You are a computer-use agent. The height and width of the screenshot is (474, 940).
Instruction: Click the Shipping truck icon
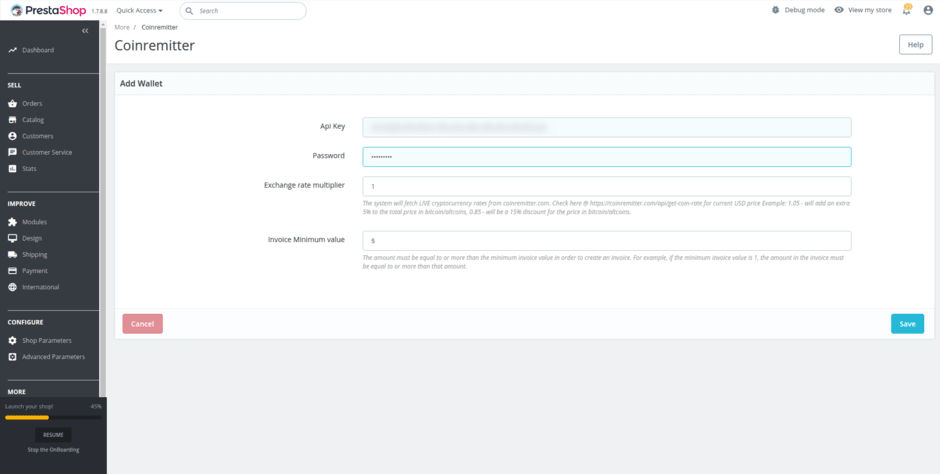pos(13,255)
